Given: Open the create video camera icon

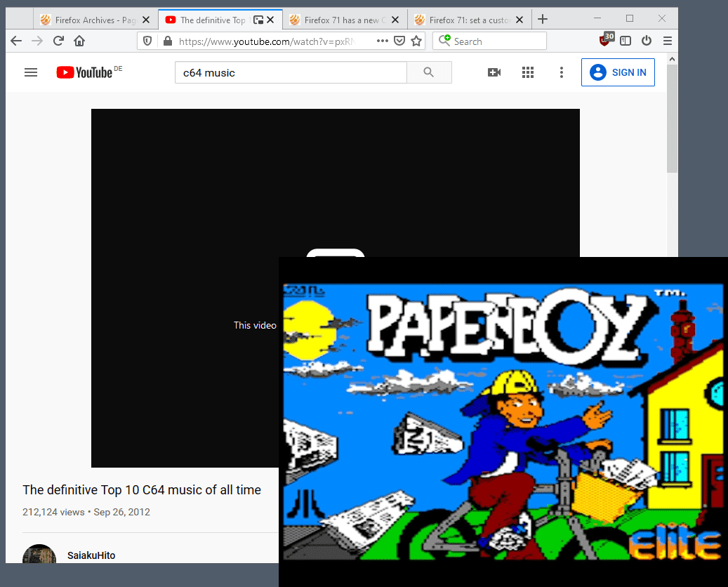Looking at the screenshot, I should (494, 72).
